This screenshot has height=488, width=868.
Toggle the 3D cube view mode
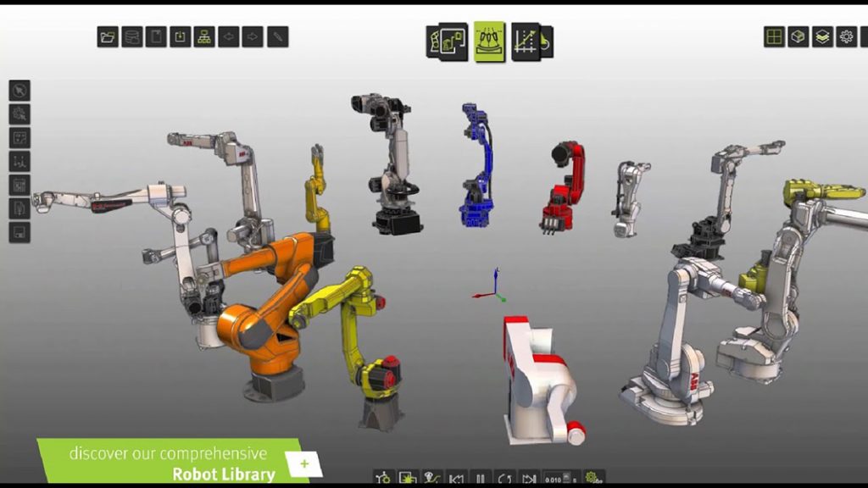[x=798, y=37]
